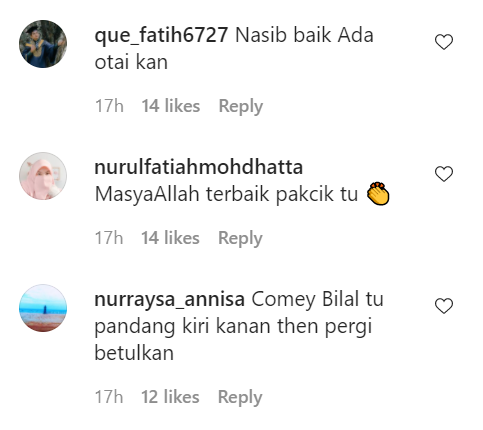The image size is (483, 430).
Task: Click the 17h timestamp under que_fatih6727
Action: pyautogui.click(x=109, y=106)
